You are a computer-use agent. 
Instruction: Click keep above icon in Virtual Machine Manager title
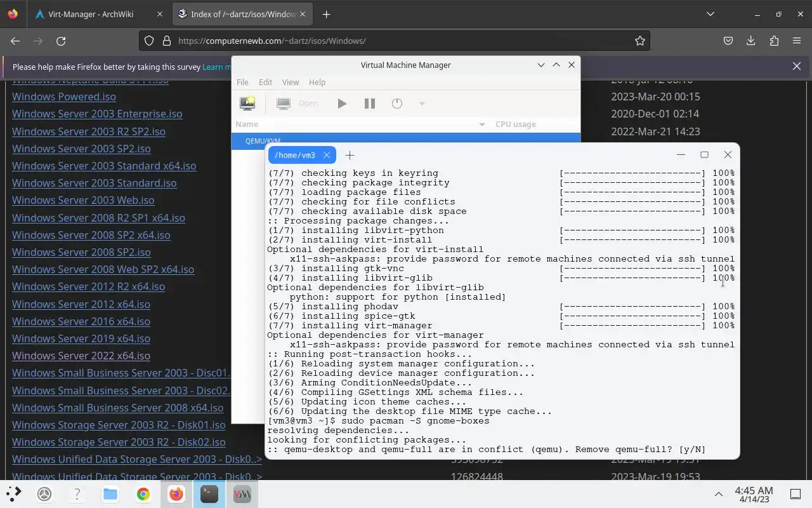click(556, 65)
